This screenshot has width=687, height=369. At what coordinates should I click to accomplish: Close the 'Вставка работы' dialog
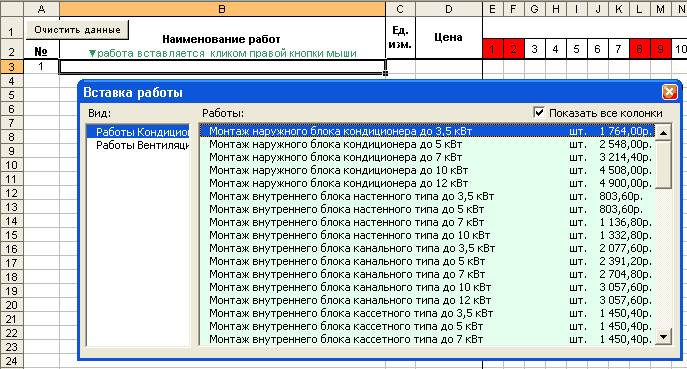[x=669, y=92]
